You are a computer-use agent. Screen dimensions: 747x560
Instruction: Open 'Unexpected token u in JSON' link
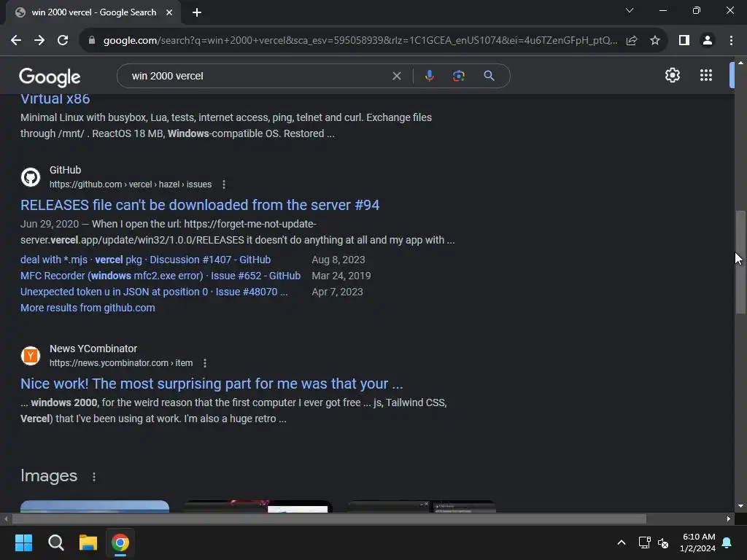154,292
